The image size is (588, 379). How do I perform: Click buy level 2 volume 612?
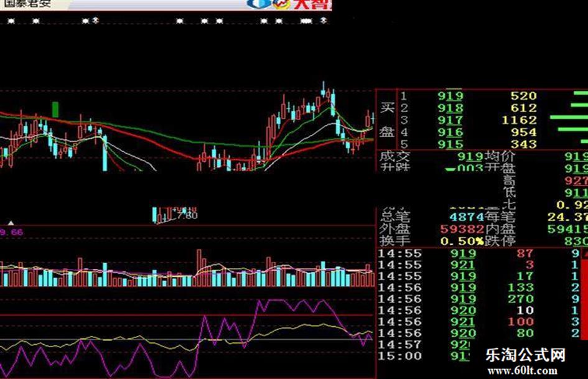click(523, 108)
